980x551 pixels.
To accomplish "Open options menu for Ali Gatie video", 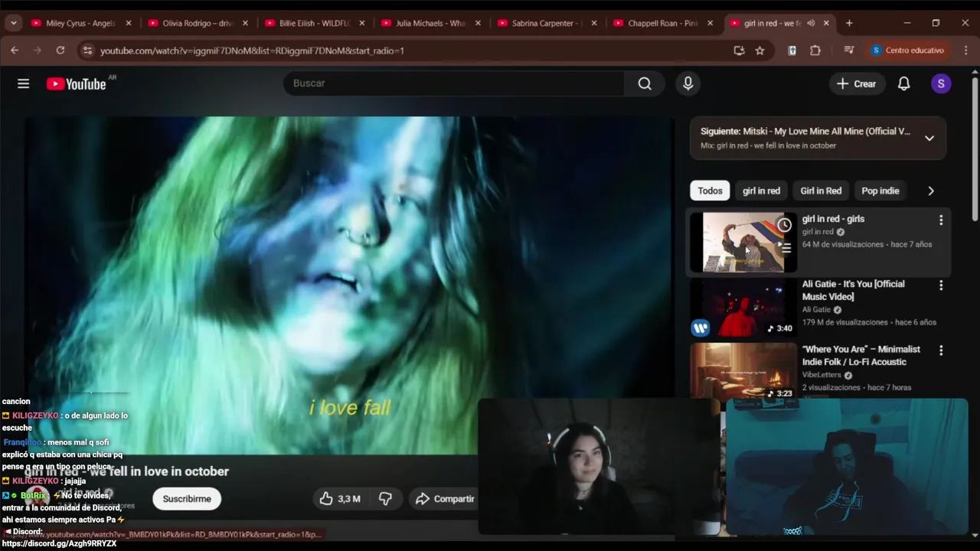I will point(941,285).
